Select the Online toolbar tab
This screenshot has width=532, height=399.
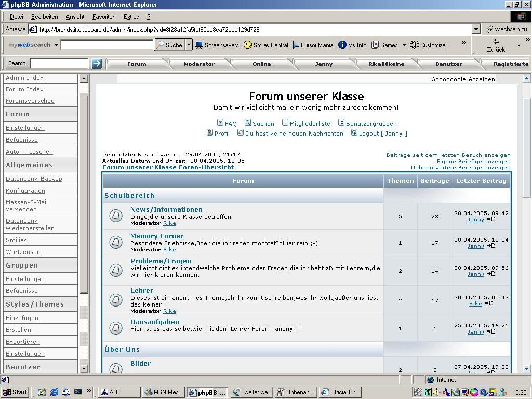(262, 64)
